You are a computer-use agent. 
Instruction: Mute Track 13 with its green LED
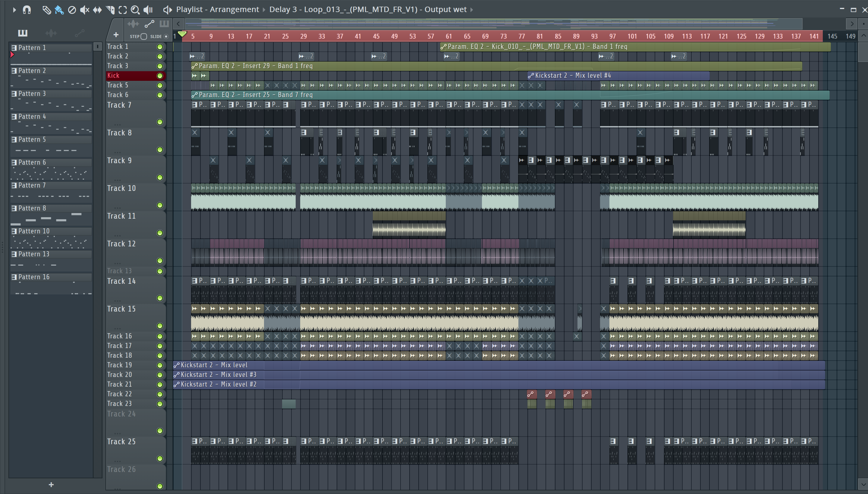click(160, 271)
